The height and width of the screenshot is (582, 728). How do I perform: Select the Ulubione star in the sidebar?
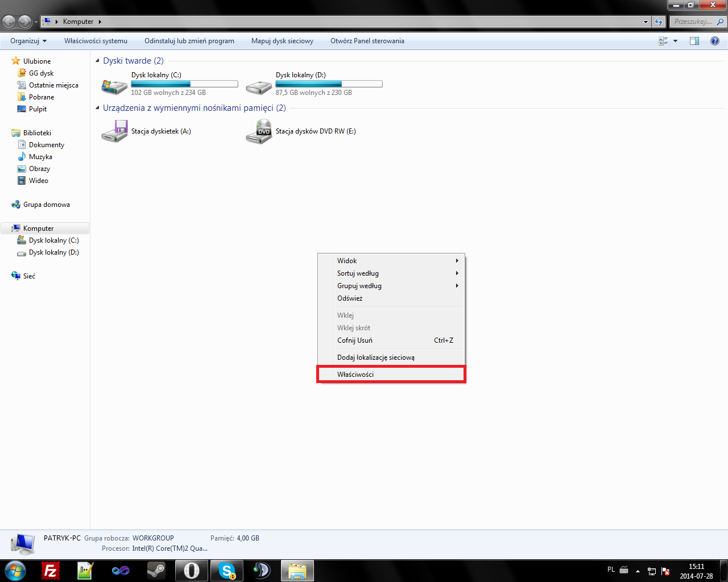click(16, 61)
